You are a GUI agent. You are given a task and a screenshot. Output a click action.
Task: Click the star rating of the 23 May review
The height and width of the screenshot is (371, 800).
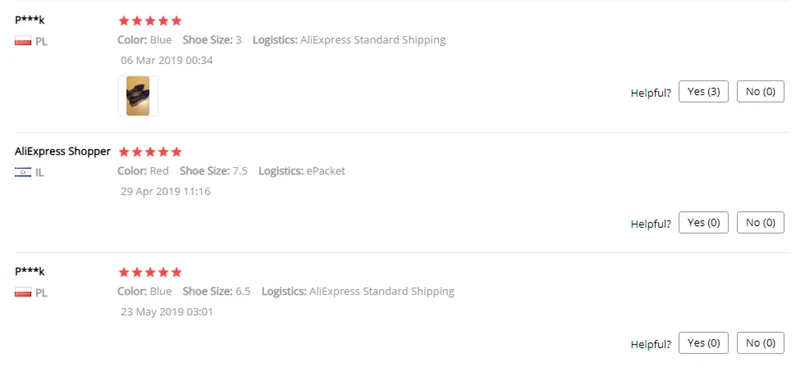150,272
